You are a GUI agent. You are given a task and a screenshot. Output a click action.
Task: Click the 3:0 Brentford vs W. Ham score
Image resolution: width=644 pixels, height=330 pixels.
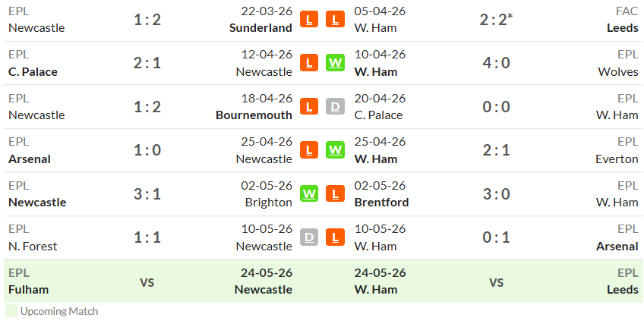pyautogui.click(x=496, y=194)
